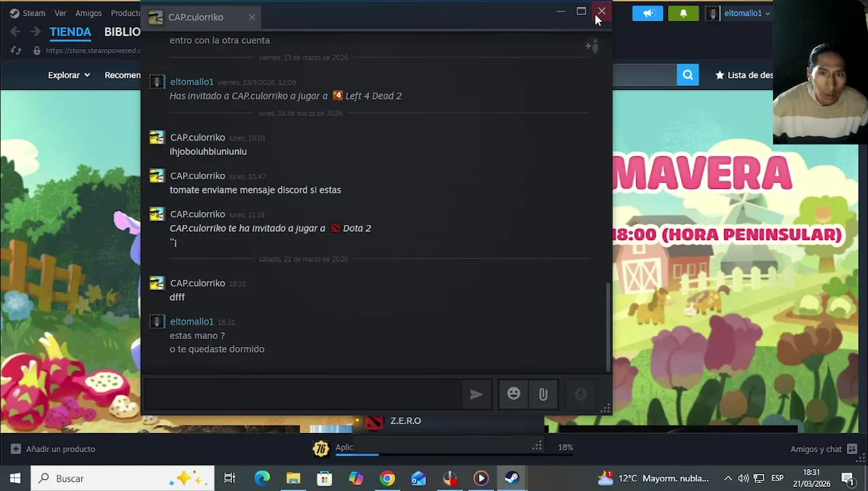Expand the eltomallo1 account dropdown
This screenshot has width=868, height=491.
tap(747, 13)
